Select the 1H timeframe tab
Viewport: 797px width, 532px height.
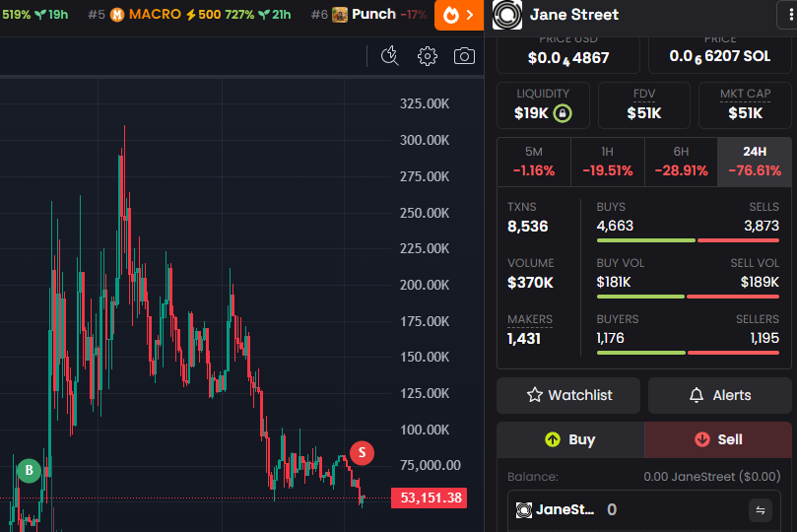point(608,162)
